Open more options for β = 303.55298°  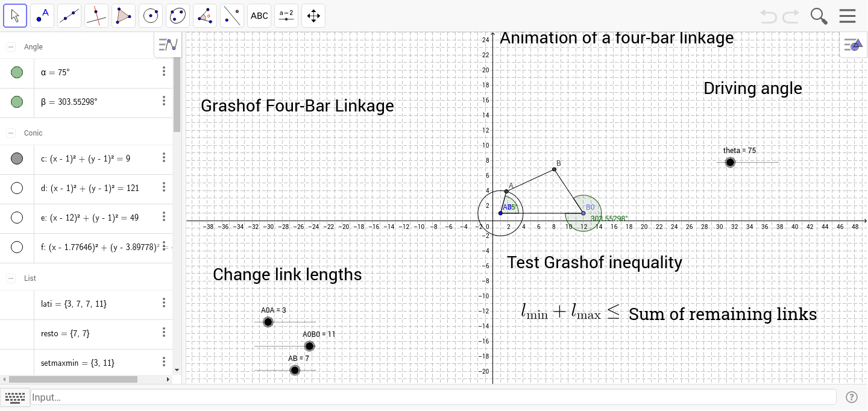click(x=163, y=101)
